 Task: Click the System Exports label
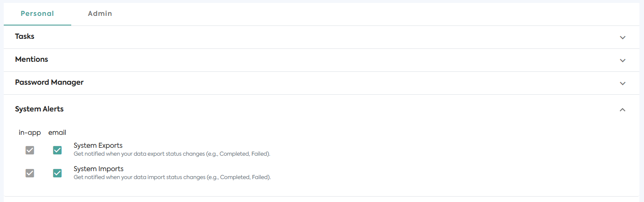pyautogui.click(x=98, y=146)
